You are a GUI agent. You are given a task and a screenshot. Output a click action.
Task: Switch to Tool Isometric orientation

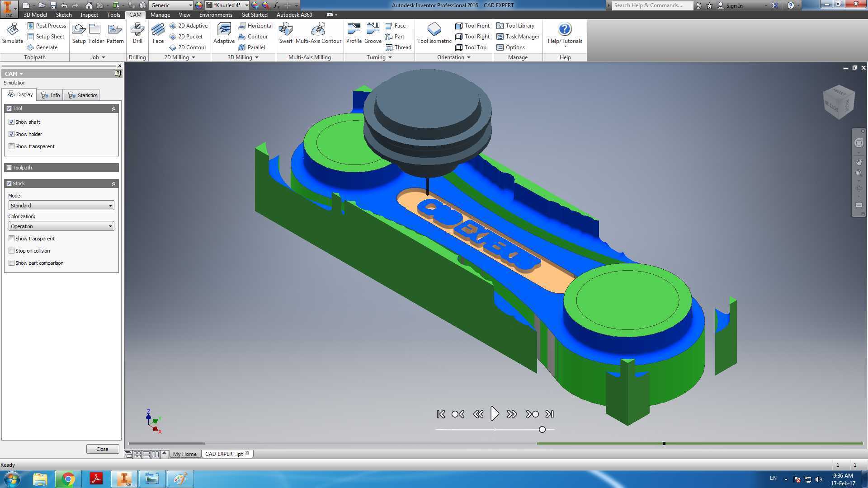pos(434,33)
